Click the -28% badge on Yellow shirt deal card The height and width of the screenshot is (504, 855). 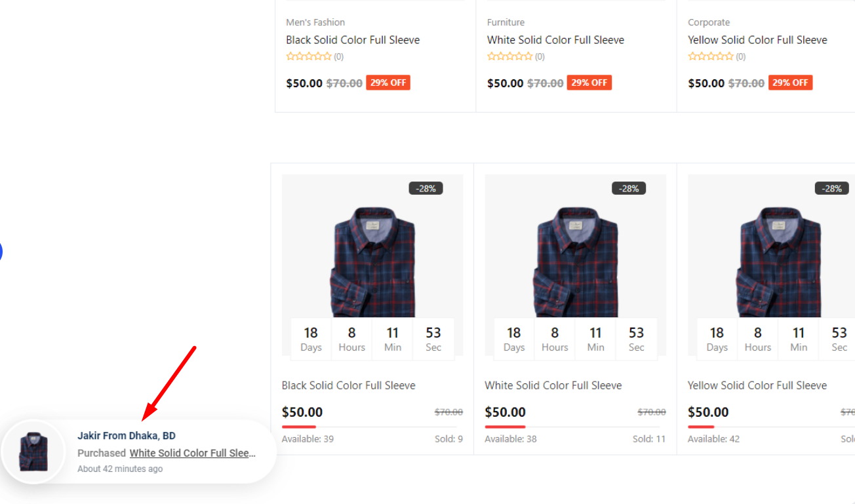831,188
